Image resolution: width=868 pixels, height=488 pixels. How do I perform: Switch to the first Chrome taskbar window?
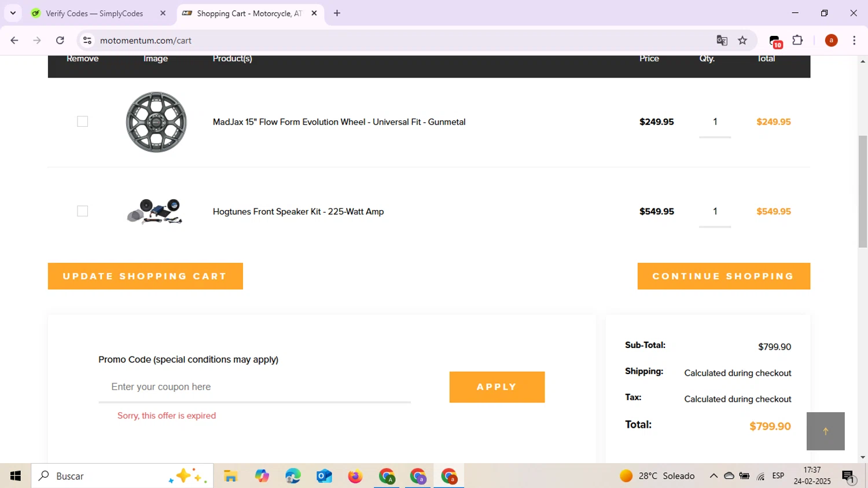coord(387,476)
